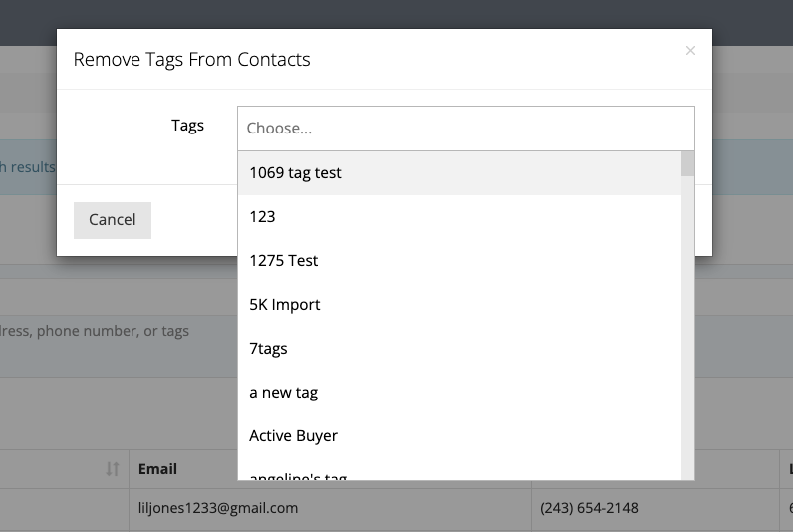Click the (243) 654-2148 phone cell

tap(656, 508)
